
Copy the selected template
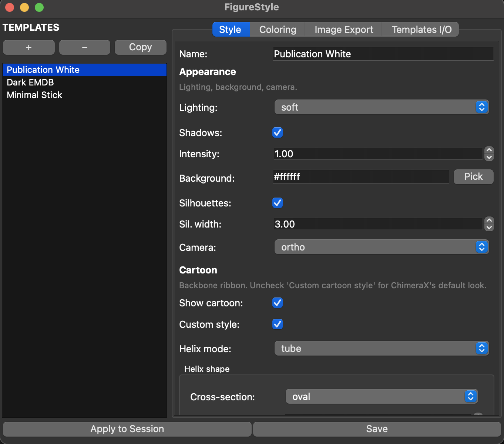coord(141,47)
